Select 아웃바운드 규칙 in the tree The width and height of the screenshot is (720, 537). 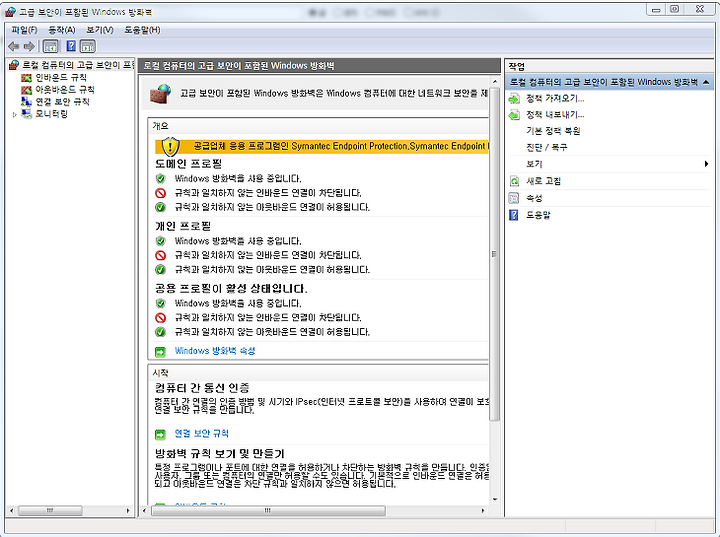(65, 90)
